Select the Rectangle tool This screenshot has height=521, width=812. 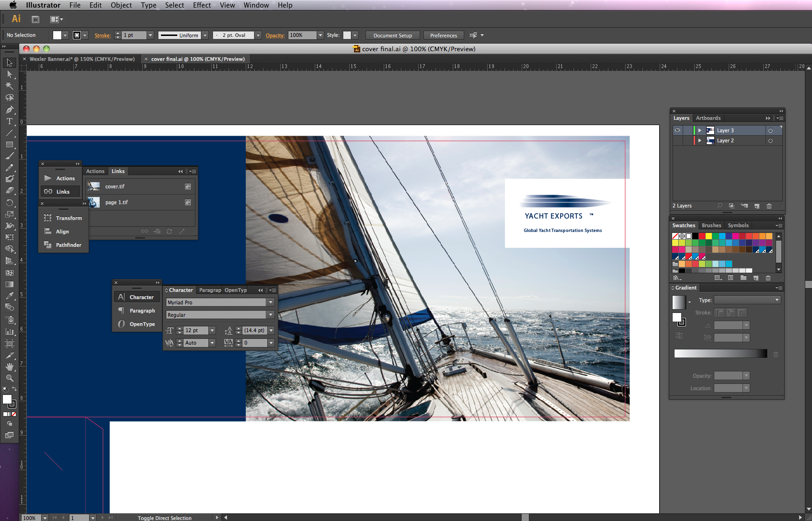pyautogui.click(x=9, y=145)
